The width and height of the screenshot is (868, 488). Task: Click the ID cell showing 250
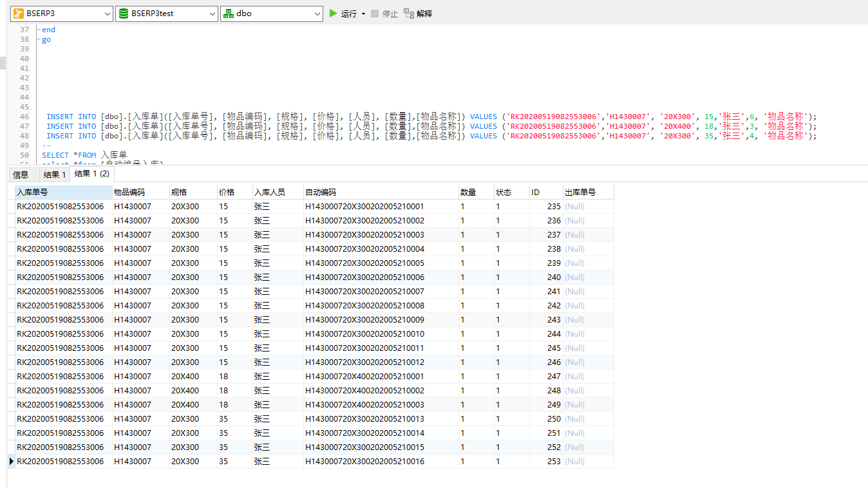(x=546, y=418)
